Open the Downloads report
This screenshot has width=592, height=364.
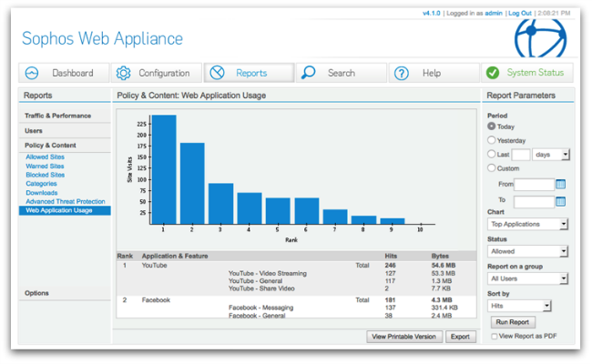coord(42,193)
